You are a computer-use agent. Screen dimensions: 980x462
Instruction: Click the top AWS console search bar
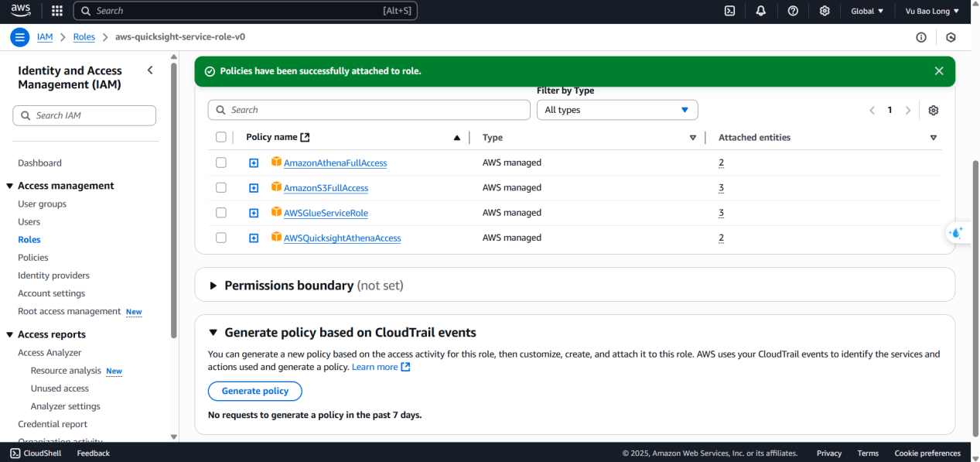tap(245, 11)
